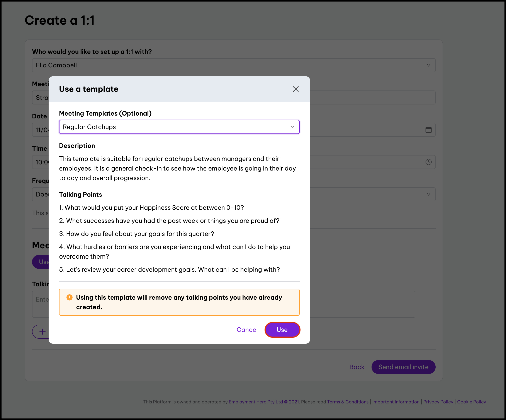Click Send email invite button

pyautogui.click(x=403, y=367)
